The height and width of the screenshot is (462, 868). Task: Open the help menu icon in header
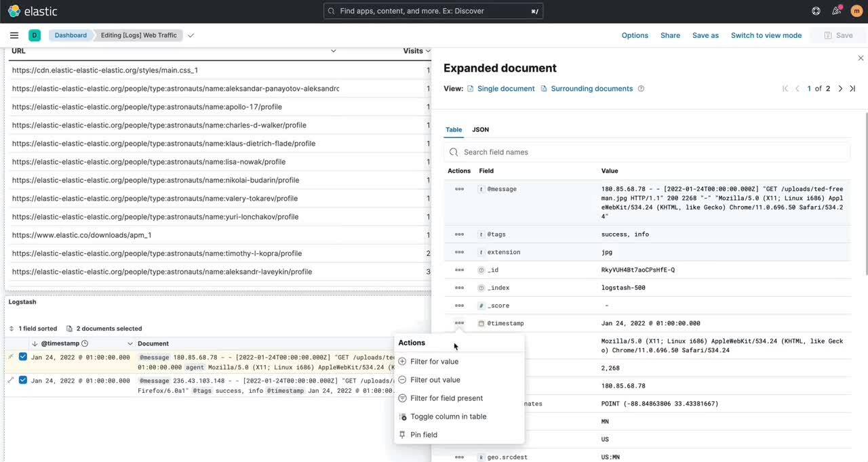(816, 11)
